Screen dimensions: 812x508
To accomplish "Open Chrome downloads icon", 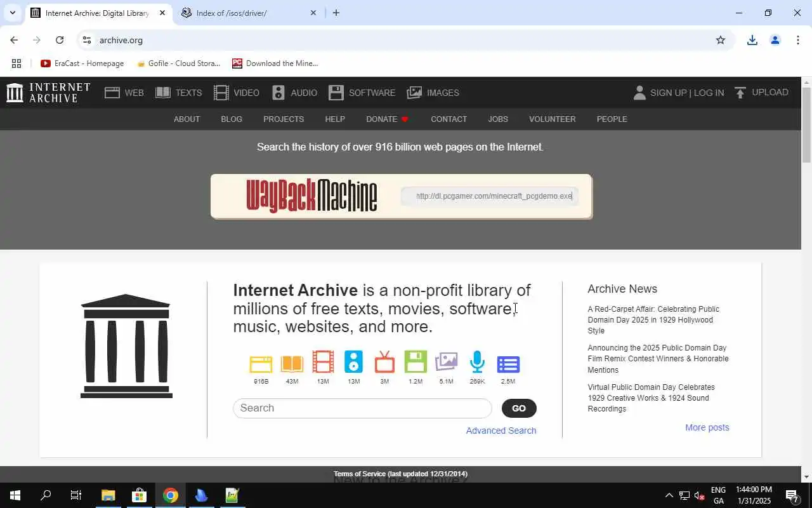I will [x=752, y=40].
